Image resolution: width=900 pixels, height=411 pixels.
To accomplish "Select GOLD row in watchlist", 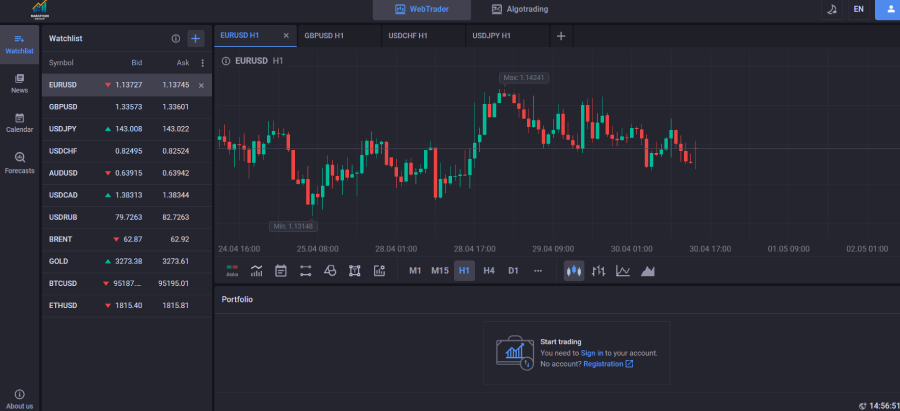I will click(127, 261).
